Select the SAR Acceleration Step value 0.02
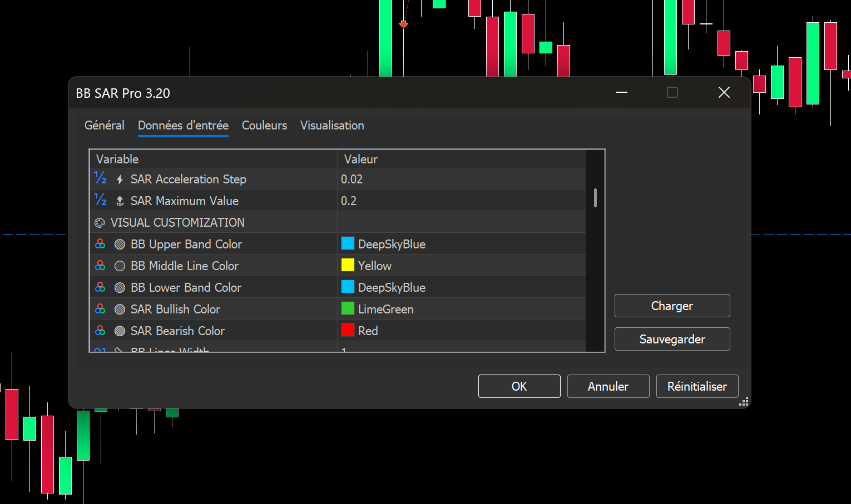The image size is (851, 504). click(x=352, y=179)
